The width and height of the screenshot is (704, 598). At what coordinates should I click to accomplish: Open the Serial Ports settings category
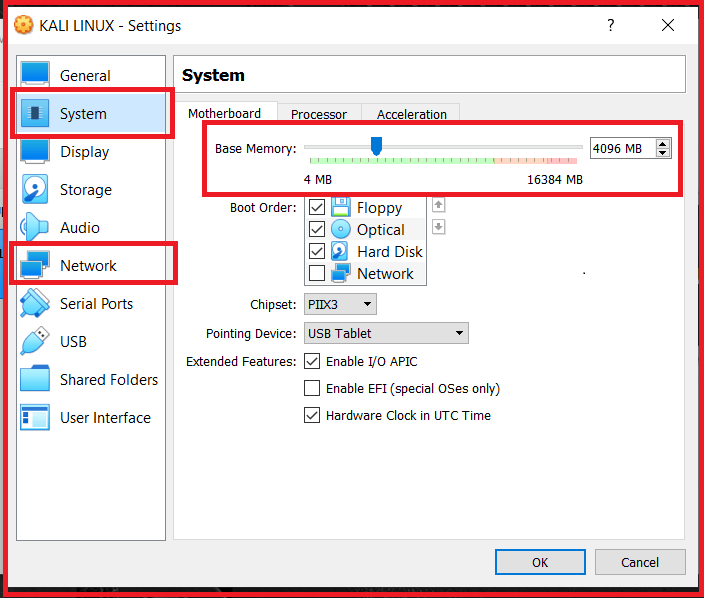coord(92,303)
